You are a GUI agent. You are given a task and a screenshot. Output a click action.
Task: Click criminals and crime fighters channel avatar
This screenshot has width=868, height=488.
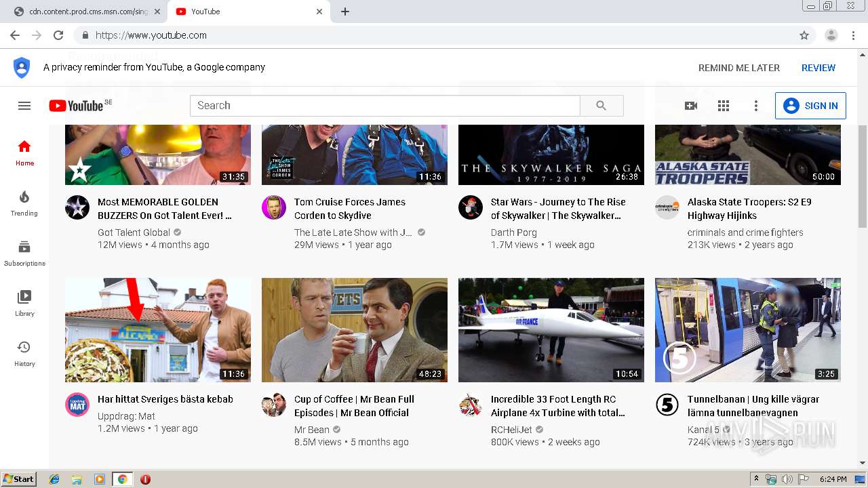(x=667, y=207)
